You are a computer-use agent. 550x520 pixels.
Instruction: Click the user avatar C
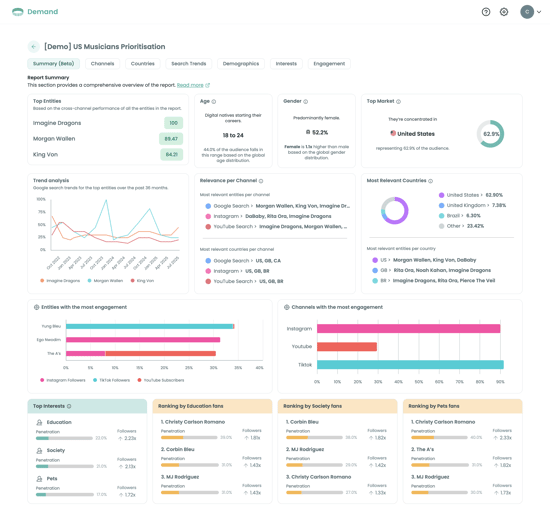tap(527, 12)
